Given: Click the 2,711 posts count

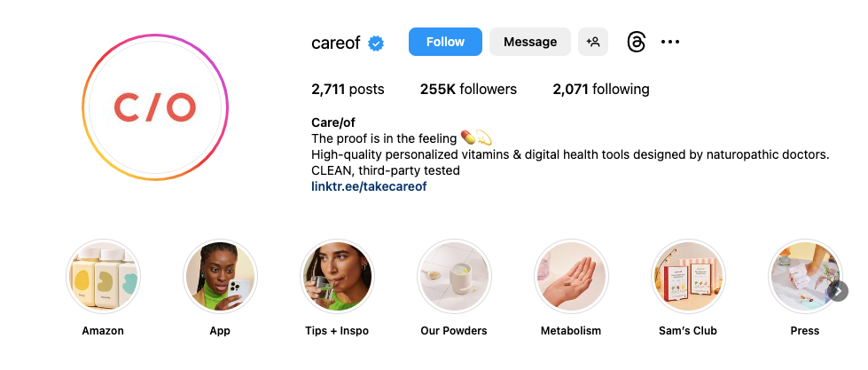Looking at the screenshot, I should click(348, 90).
